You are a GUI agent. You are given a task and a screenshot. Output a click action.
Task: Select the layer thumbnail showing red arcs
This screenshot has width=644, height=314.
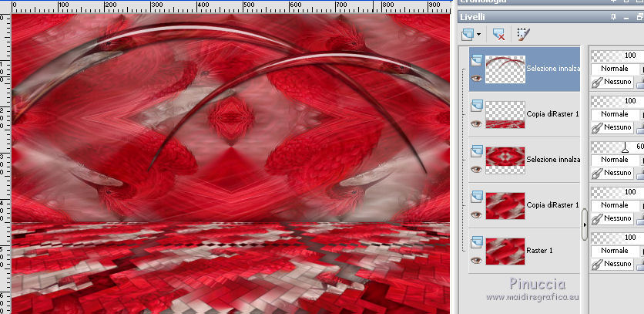505,69
